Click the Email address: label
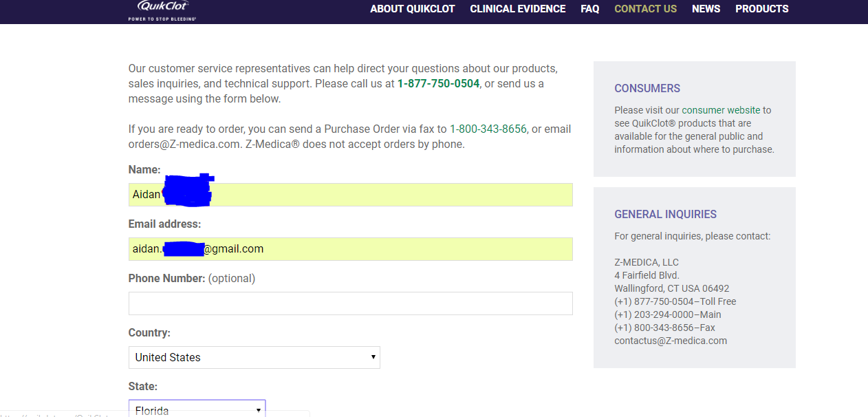 click(164, 224)
